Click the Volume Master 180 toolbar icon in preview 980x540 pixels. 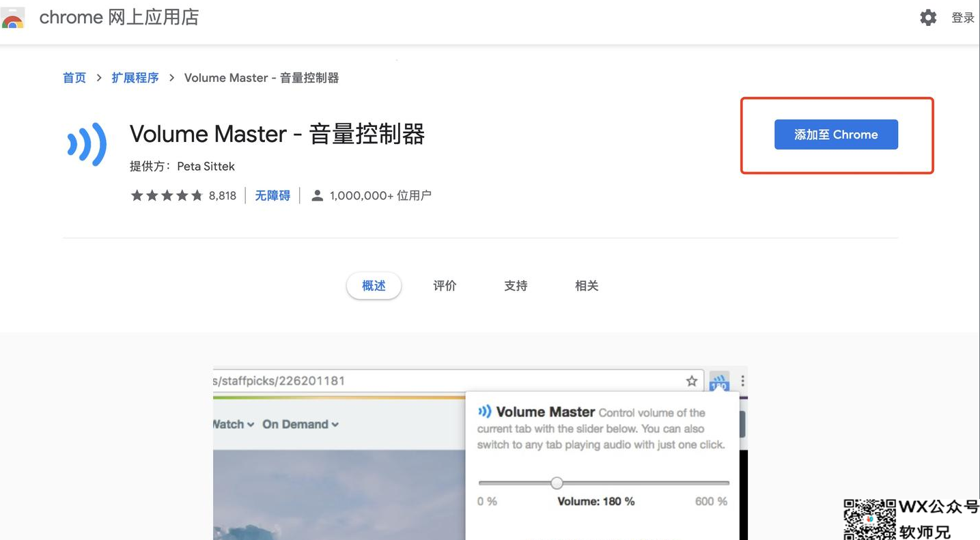point(719,381)
